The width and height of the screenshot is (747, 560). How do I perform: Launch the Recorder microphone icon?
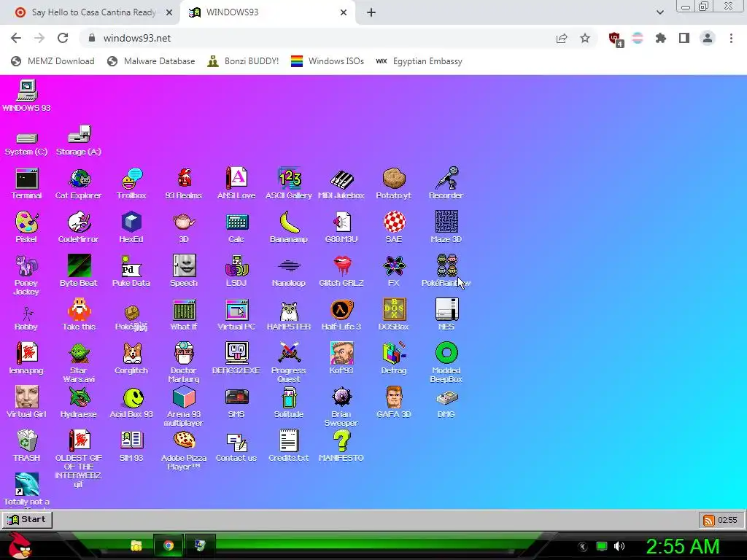point(446,183)
